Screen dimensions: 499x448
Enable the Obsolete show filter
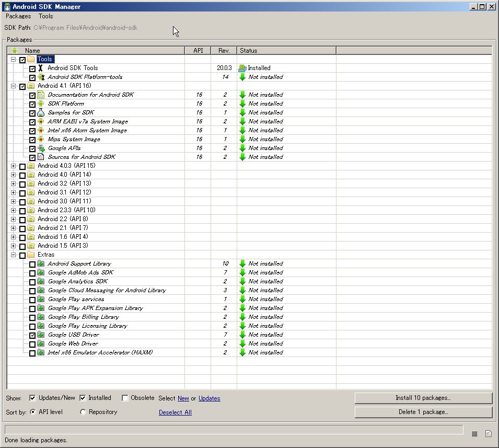point(125,398)
